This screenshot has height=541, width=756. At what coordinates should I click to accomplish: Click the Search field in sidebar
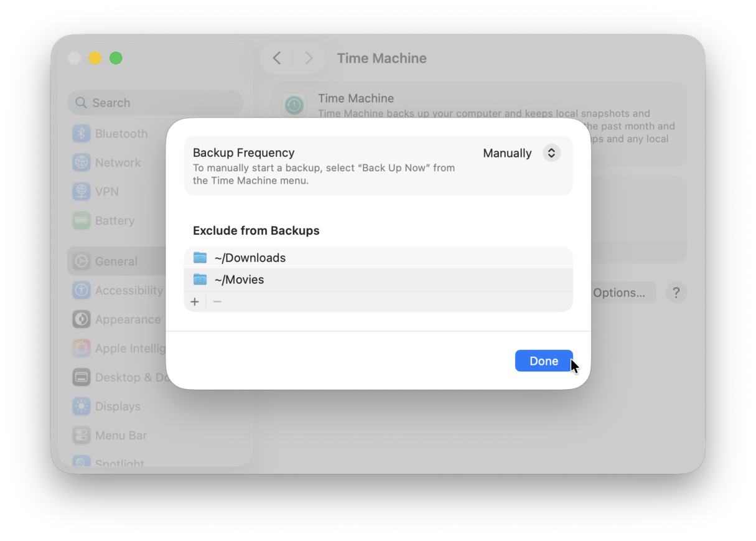155,103
